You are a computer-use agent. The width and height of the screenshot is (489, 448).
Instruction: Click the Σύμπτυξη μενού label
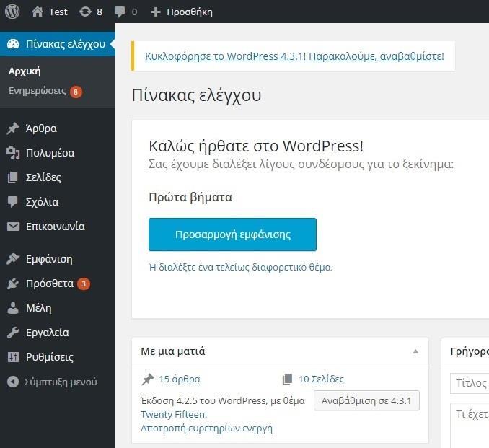61,382
